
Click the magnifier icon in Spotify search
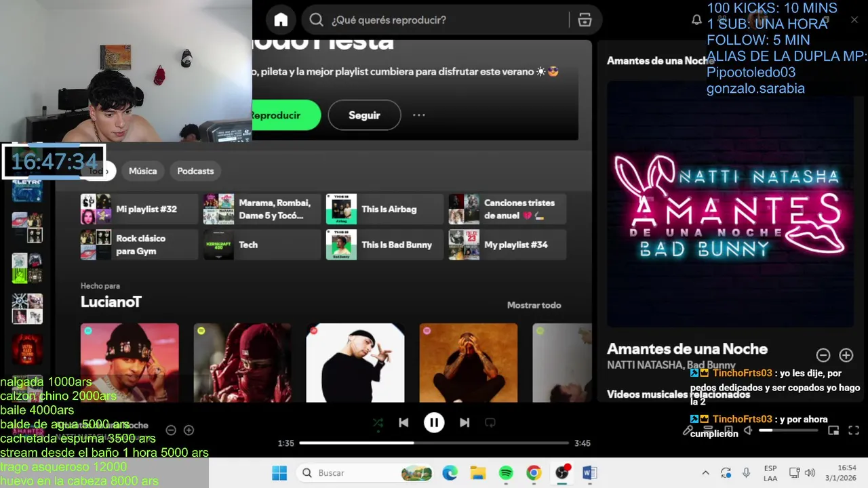316,20
